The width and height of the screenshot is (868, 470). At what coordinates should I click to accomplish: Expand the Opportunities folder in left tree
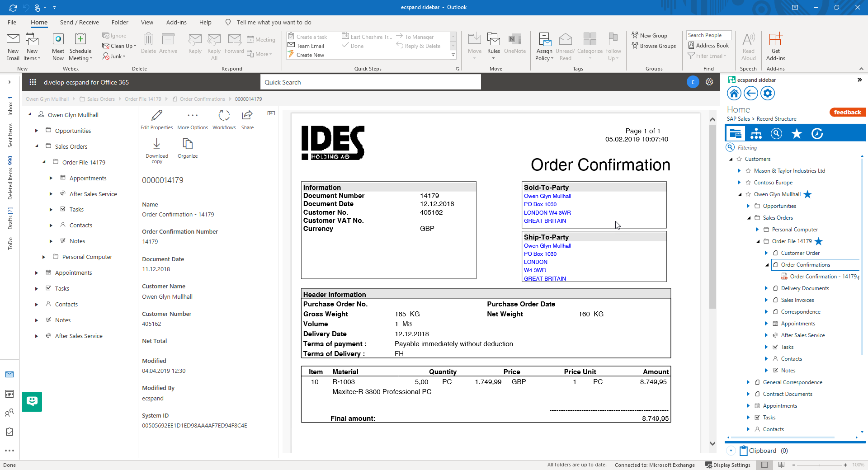37,131
